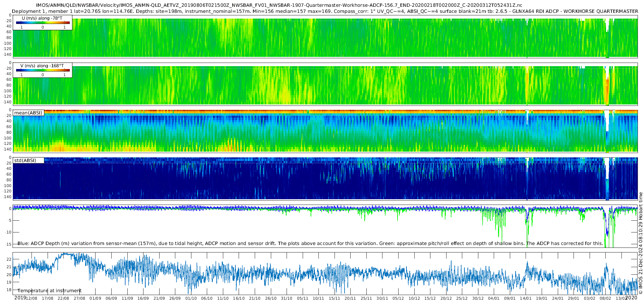Select the std(ABSI) panel label
The width and height of the screenshot is (644, 304).
(25, 161)
